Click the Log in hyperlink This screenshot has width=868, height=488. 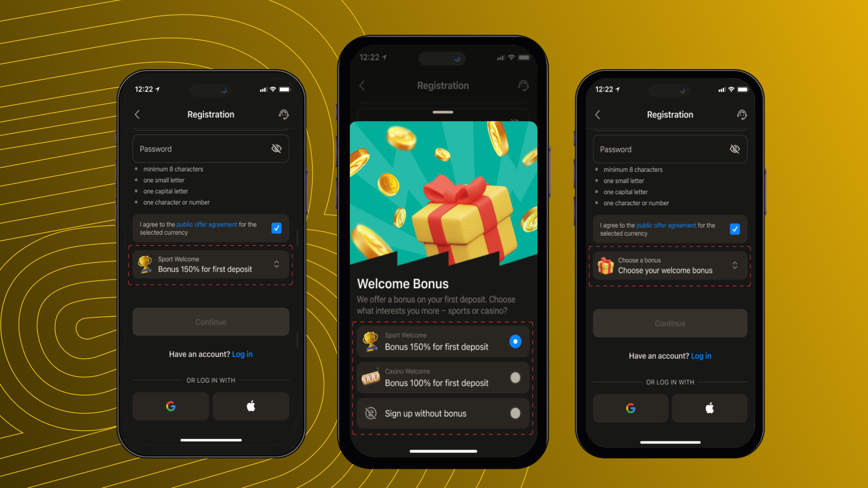(243, 354)
